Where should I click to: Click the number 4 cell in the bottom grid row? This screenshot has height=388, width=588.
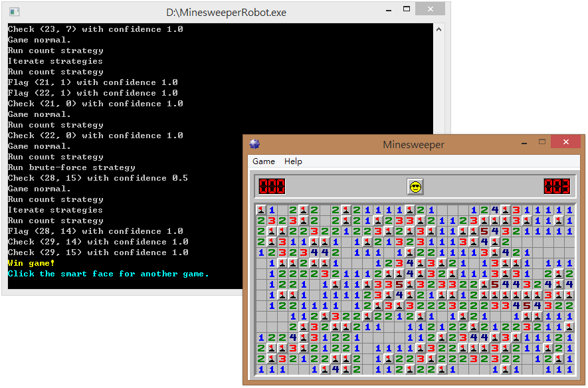coord(336,369)
